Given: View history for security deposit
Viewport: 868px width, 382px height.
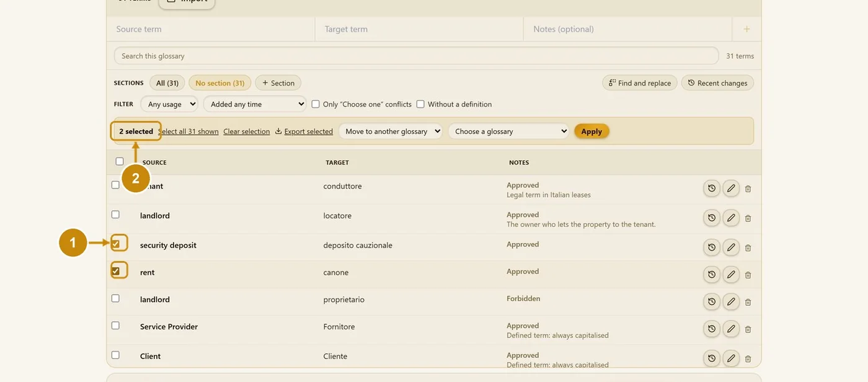Looking at the screenshot, I should [x=712, y=247].
